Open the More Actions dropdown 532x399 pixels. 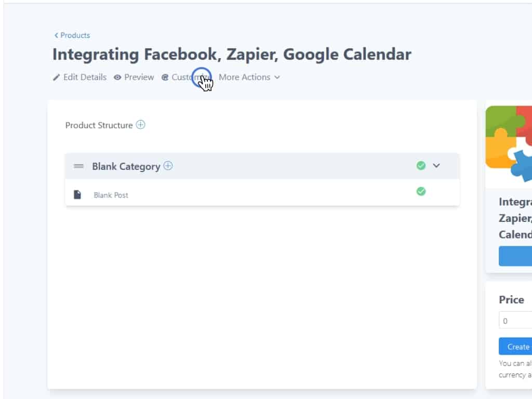pyautogui.click(x=249, y=77)
